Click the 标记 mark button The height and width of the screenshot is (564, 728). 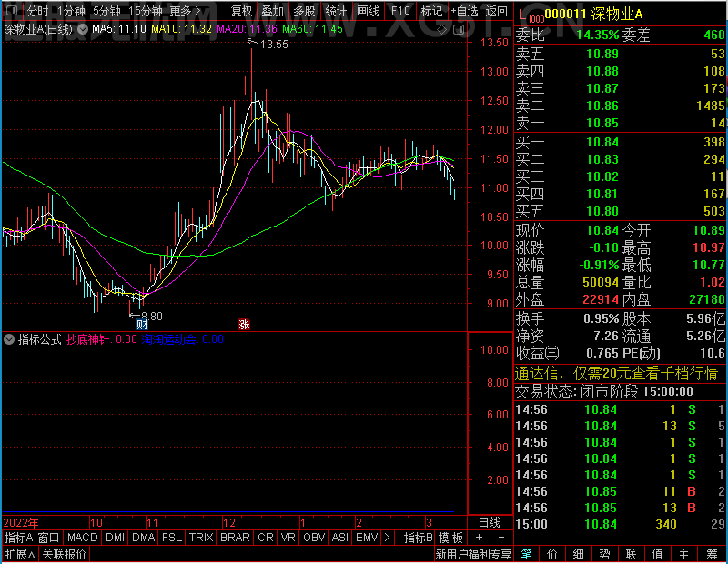click(431, 11)
